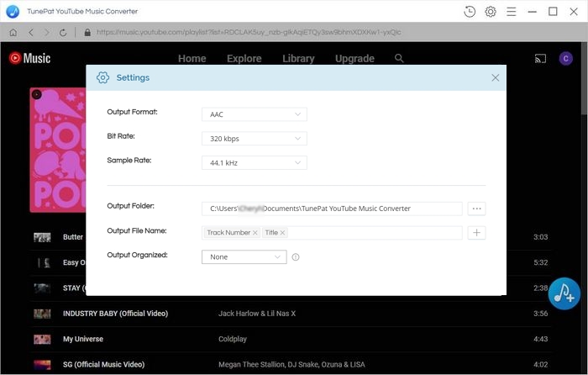The height and width of the screenshot is (375, 588).
Task: Select SG (Official Music Video) title
Action: tap(103, 364)
